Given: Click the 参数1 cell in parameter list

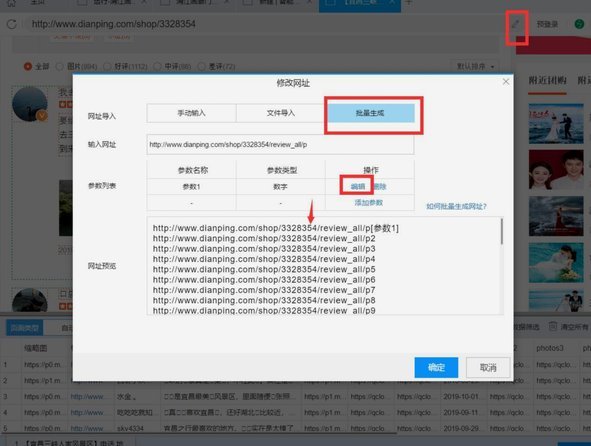Looking at the screenshot, I should coord(191,187).
